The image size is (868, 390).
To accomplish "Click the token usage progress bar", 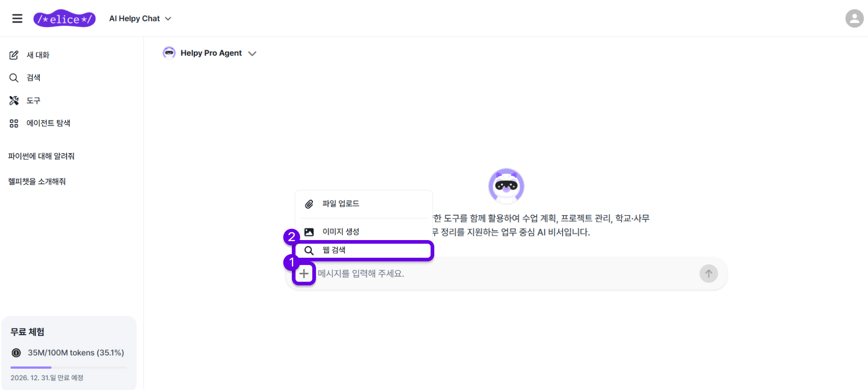I will (68, 367).
